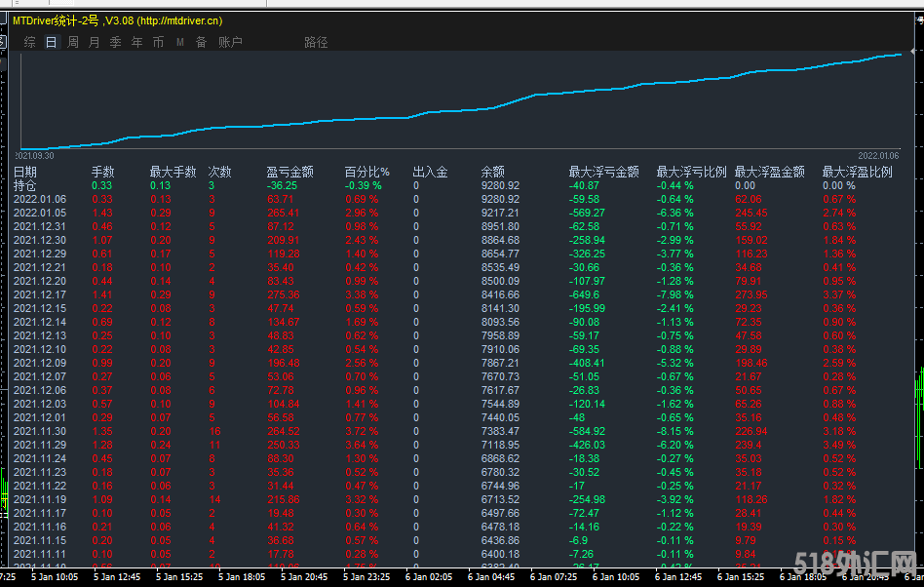Switch to the 综 summary tab
This screenshot has height=587, width=924.
pyautogui.click(x=29, y=42)
